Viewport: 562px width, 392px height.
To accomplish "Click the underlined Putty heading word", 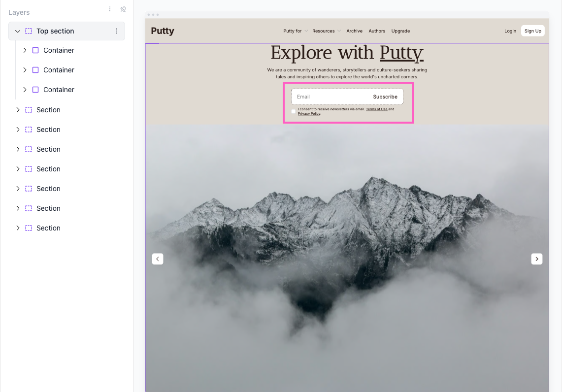I will coord(401,53).
